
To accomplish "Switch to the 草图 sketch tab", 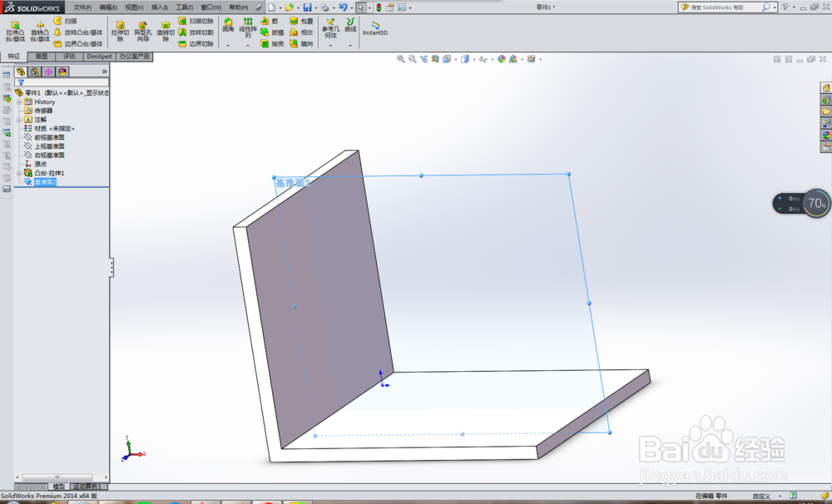I will (42, 57).
